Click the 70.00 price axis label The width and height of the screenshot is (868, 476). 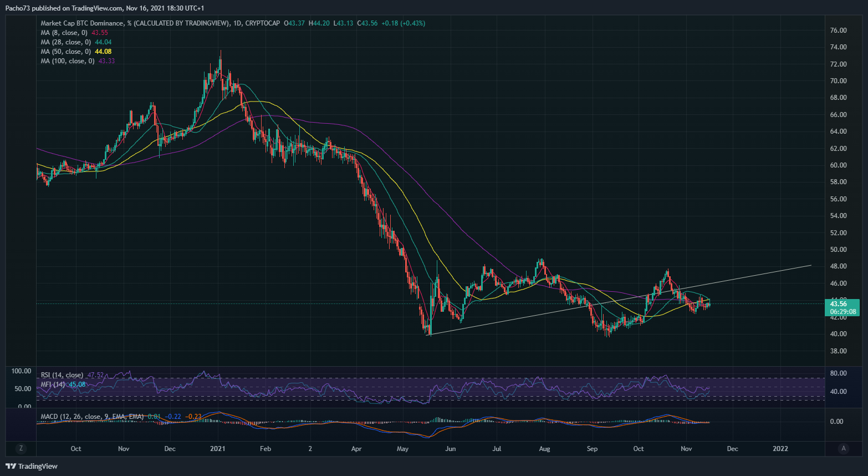[x=838, y=81]
